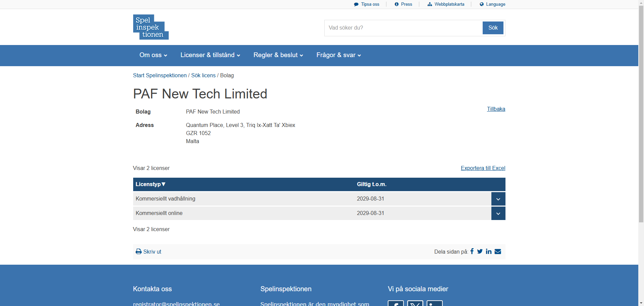This screenshot has width=644, height=306.
Task: Select Kommersiellt online license text
Action: point(159,213)
